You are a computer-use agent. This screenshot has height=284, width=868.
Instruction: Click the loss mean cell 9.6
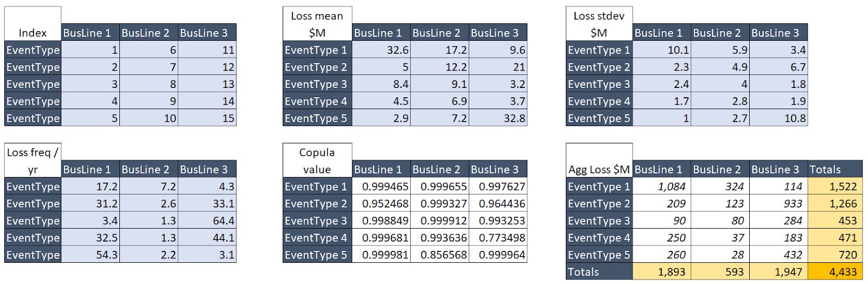click(x=498, y=50)
